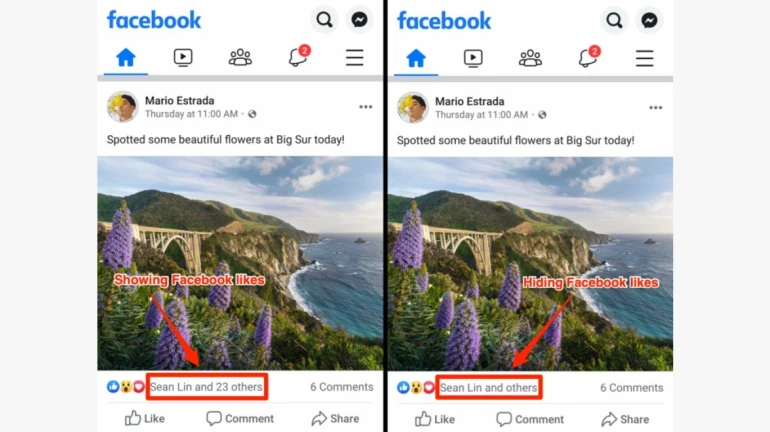Like the post in left screen
The width and height of the screenshot is (770, 432).
144,418
